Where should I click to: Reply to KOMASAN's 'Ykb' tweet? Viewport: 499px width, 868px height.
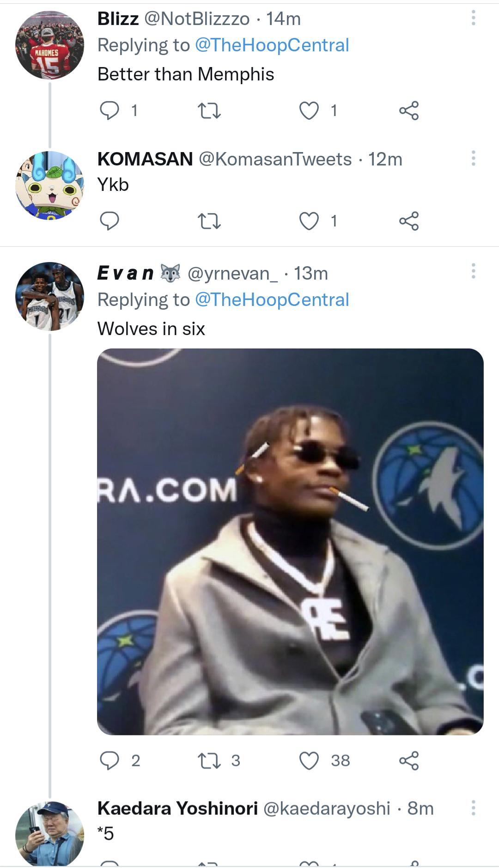coord(110,221)
